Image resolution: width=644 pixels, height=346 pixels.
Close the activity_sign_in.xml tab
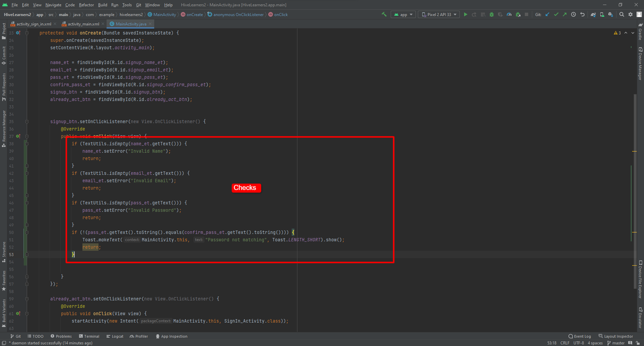click(x=54, y=24)
